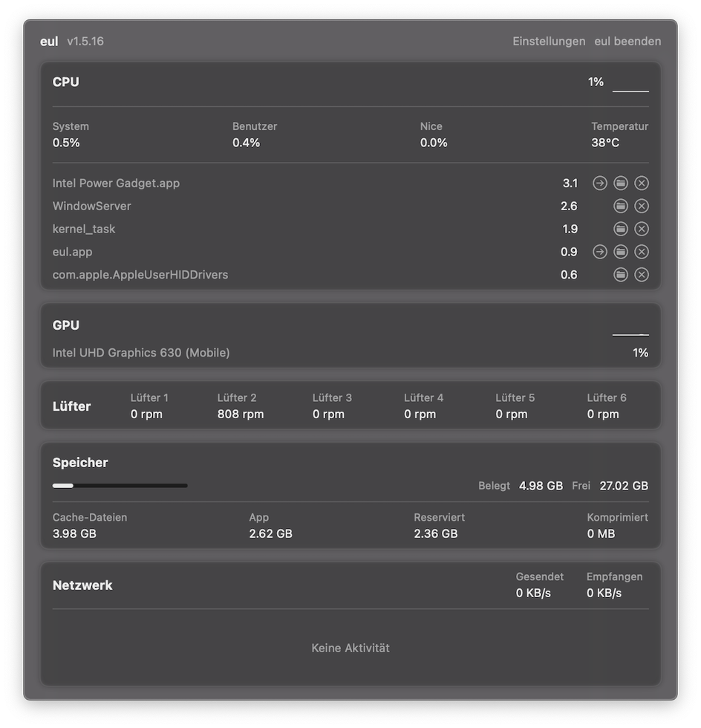Viewport: 701px width, 728px height.
Task: Kill Intel Power Gadget.app with X icon
Action: pos(642,183)
